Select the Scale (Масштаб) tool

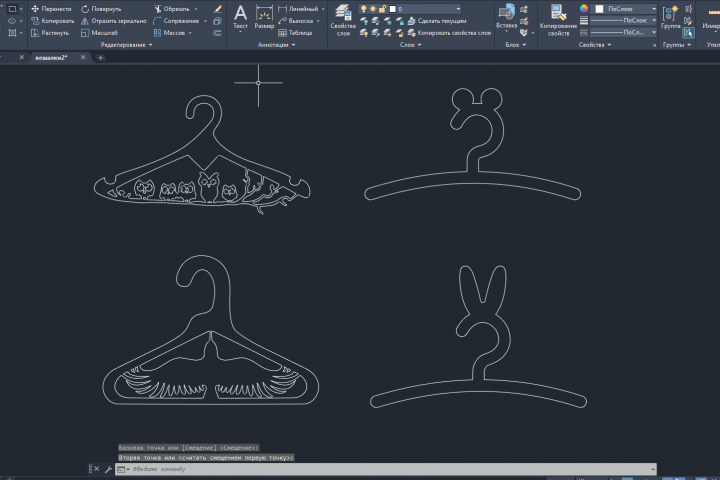tap(99, 33)
